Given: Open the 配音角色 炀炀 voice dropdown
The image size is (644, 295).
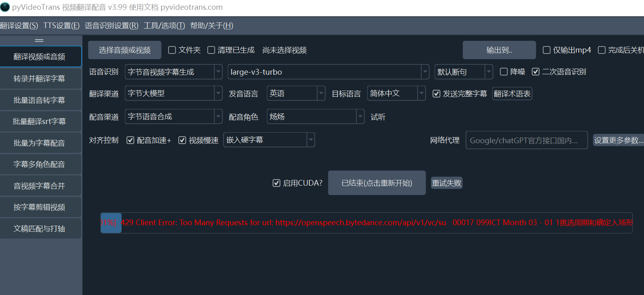Looking at the screenshot, I should tap(360, 117).
